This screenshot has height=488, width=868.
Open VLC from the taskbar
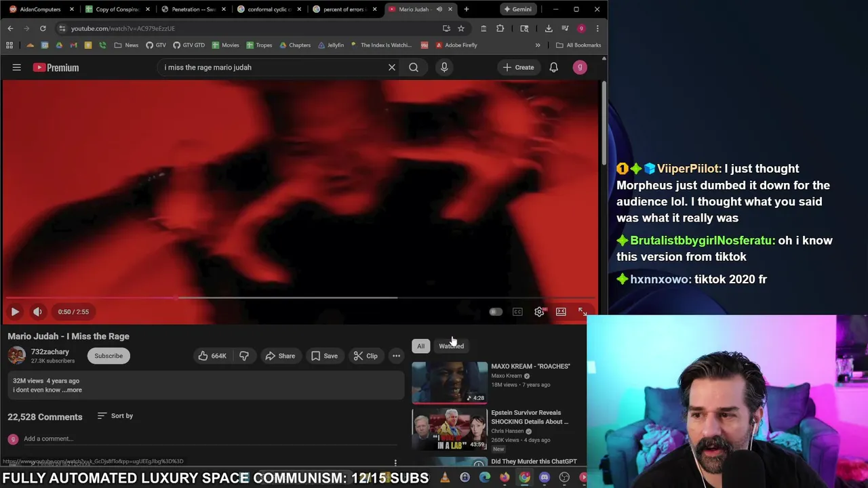(445, 478)
